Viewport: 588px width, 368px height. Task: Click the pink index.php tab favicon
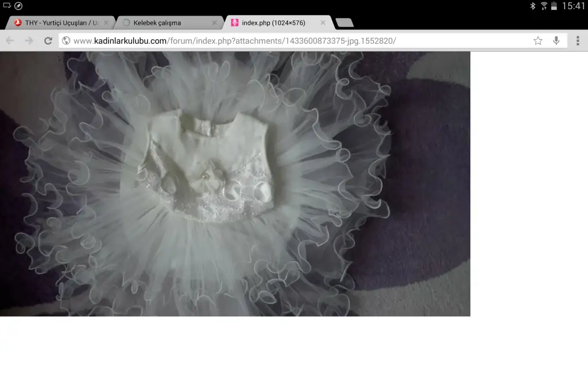click(234, 23)
